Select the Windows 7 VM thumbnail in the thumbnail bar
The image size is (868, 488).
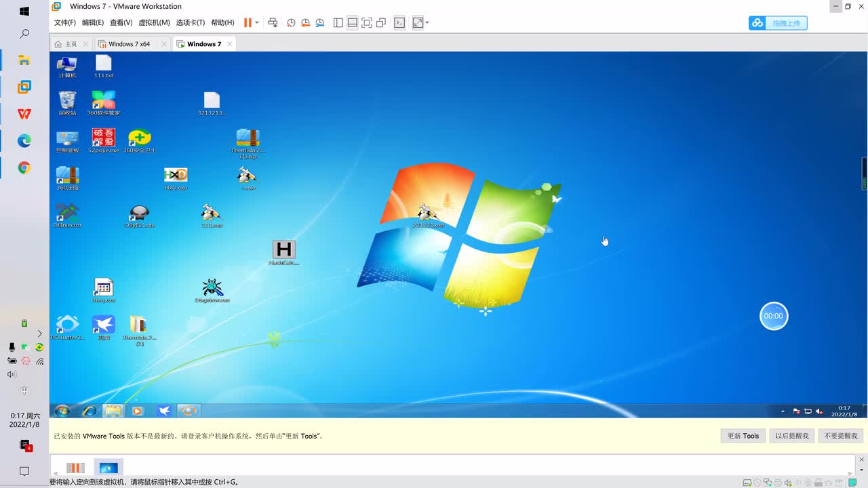coord(108,468)
